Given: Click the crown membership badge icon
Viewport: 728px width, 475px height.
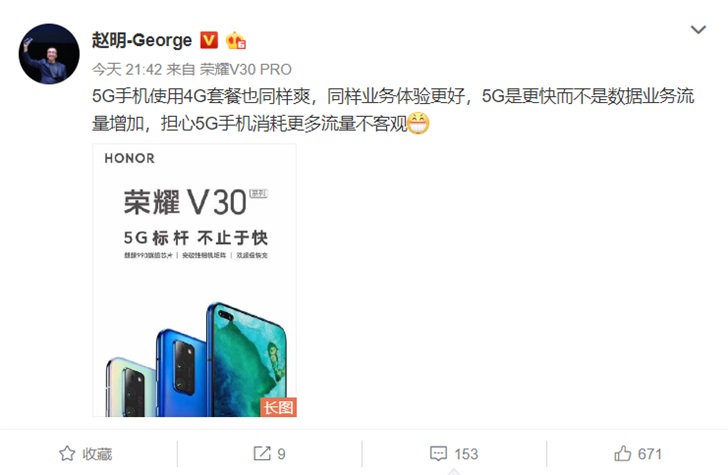Looking at the screenshot, I should coord(235,41).
